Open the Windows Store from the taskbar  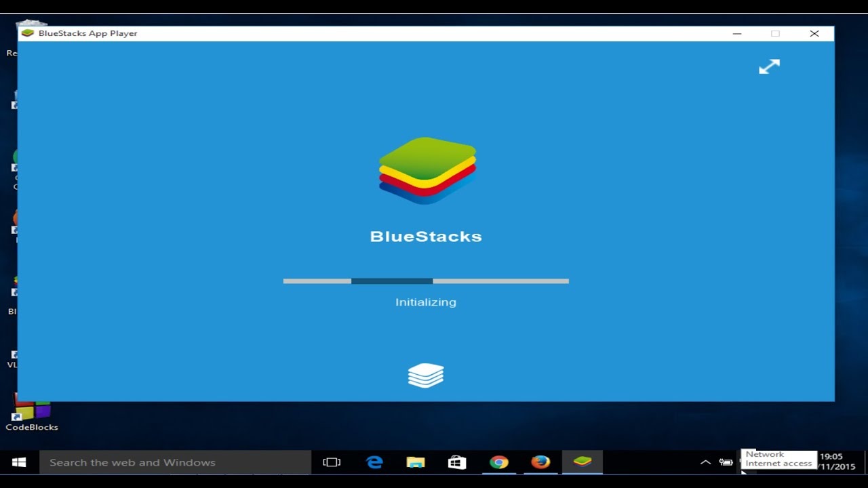pyautogui.click(x=457, y=462)
